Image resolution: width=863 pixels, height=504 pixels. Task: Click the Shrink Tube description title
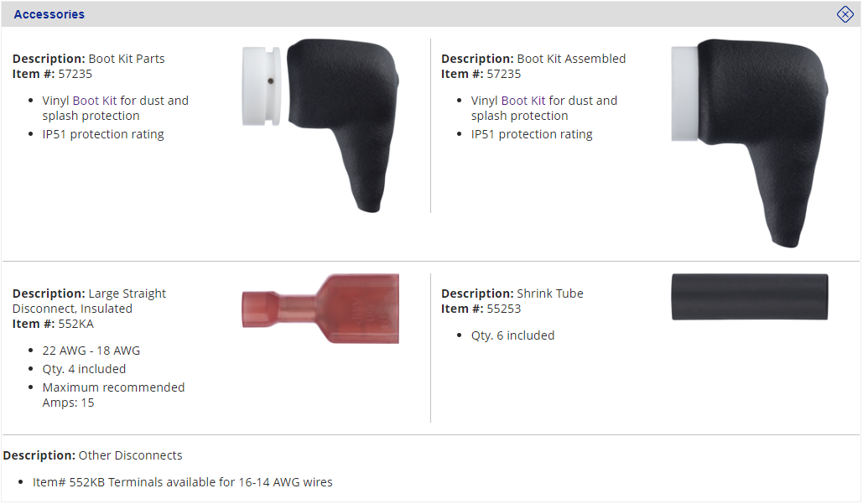[549, 294]
